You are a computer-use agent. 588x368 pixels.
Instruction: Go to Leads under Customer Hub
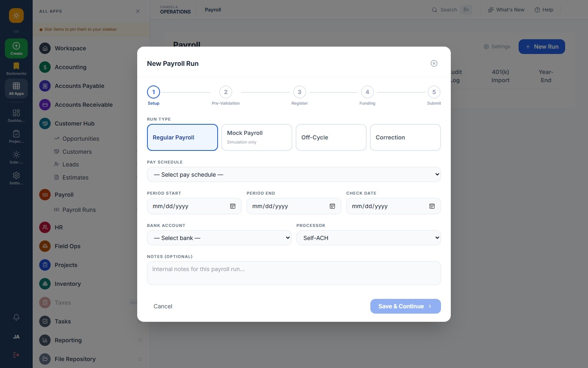(x=70, y=164)
